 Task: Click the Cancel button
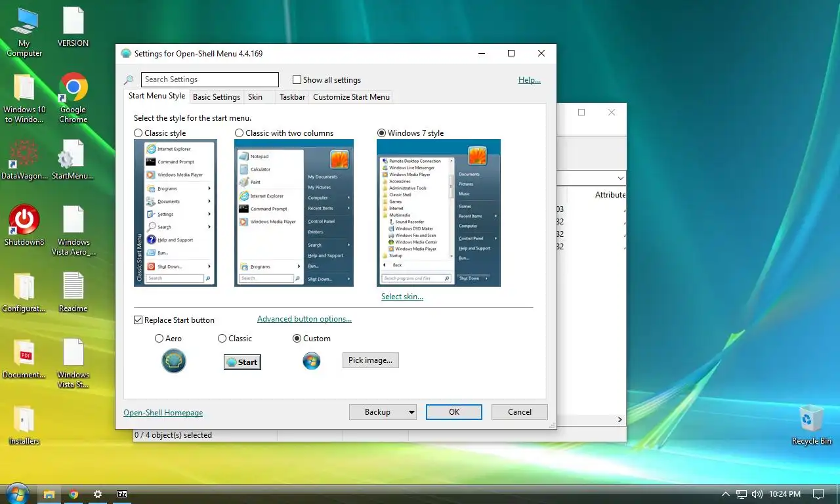pos(520,412)
